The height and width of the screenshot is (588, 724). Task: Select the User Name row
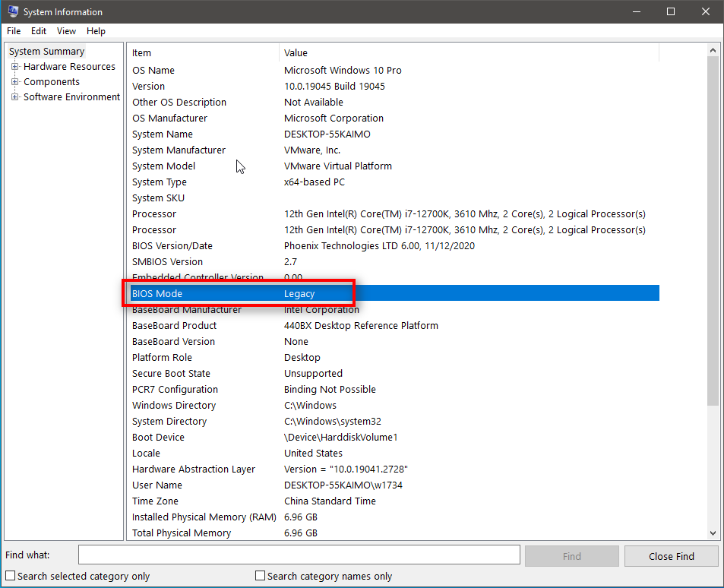click(x=394, y=485)
